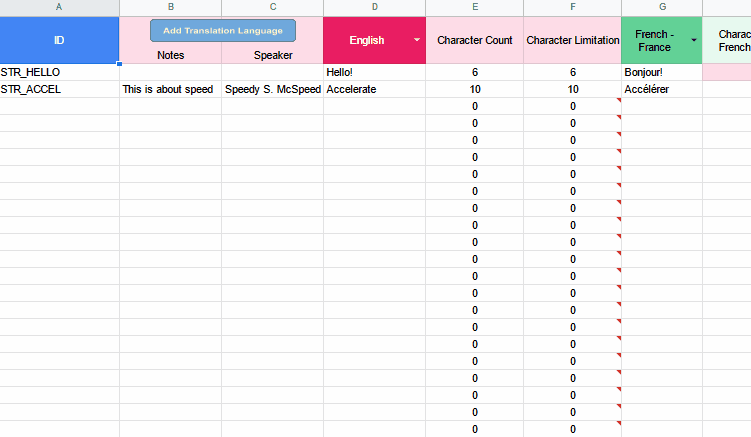This screenshot has width=751, height=437.
Task: Select the "Bonjour!" French translation cell
Action: tap(661, 72)
